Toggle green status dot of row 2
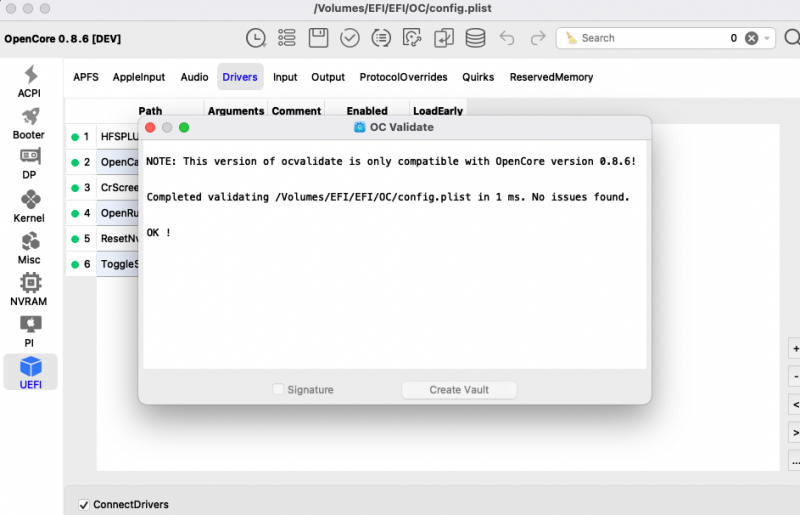Screen dimensions: 800x515 tap(75, 162)
